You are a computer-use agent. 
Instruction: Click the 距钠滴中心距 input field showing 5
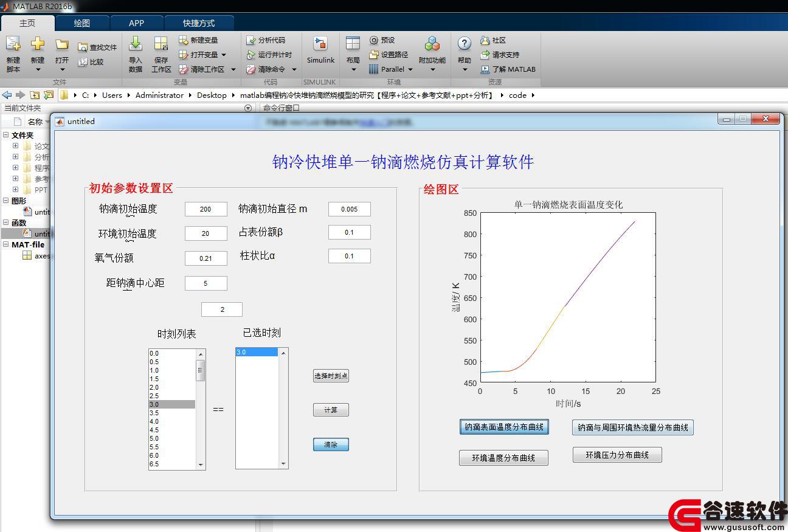click(x=206, y=283)
